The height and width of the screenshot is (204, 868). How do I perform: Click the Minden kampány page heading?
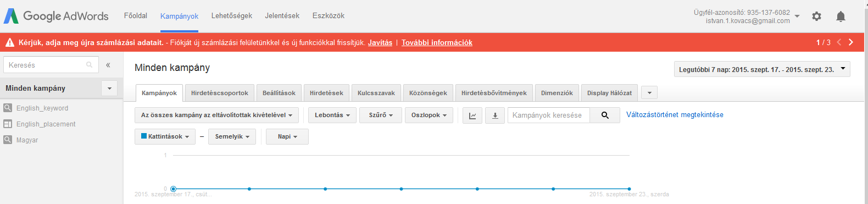(172, 68)
